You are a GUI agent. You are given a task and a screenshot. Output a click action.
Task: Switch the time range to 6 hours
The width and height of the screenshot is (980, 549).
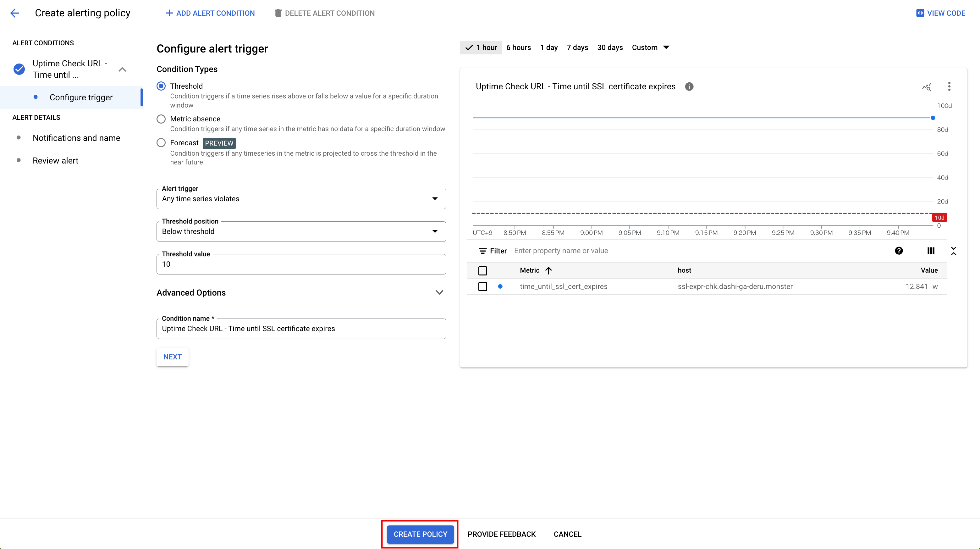coord(518,47)
